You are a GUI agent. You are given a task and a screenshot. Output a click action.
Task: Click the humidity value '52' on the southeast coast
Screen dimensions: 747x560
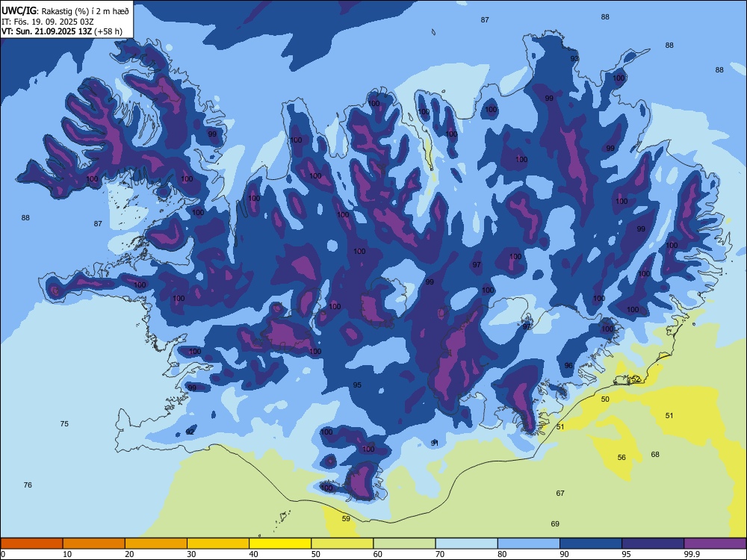point(636,379)
